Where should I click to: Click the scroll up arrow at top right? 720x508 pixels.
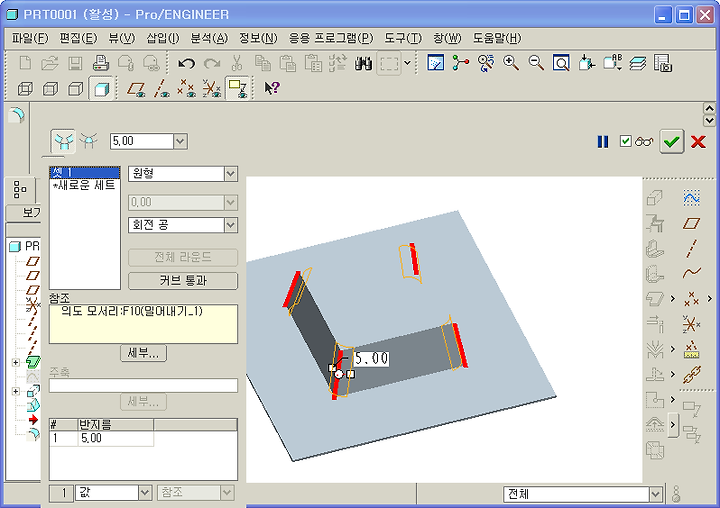coord(709,108)
